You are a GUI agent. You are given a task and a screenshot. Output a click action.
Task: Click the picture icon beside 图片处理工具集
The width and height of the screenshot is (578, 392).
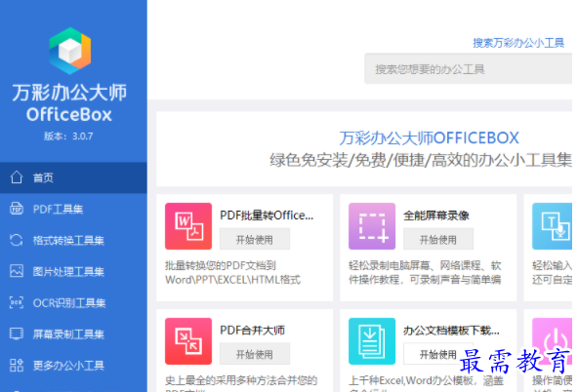17,271
